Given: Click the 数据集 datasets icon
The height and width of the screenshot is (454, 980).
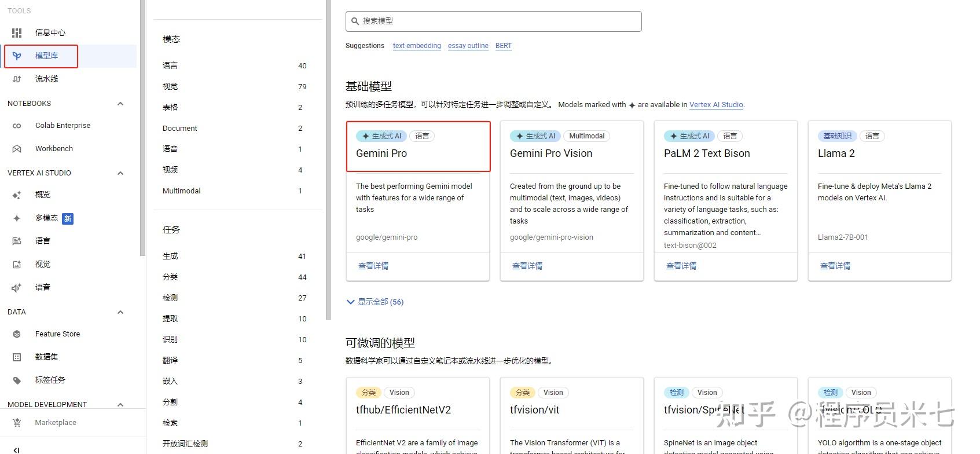Looking at the screenshot, I should [17, 357].
